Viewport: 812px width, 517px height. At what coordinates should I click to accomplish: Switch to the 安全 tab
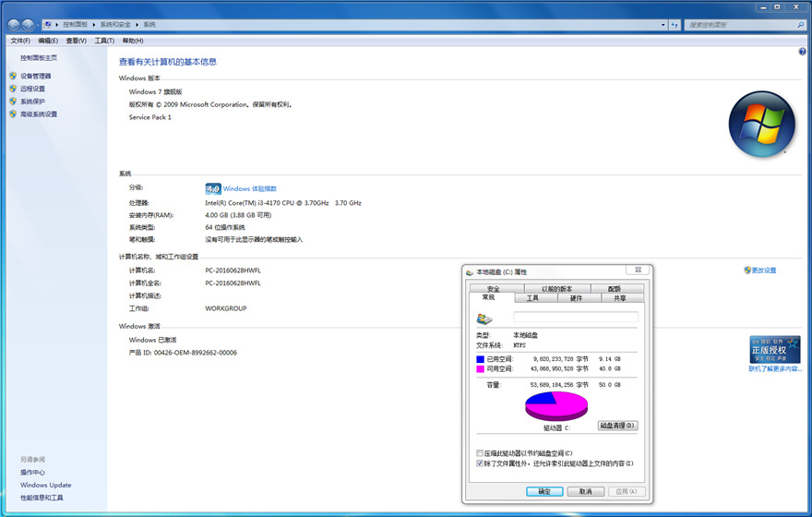coord(494,289)
